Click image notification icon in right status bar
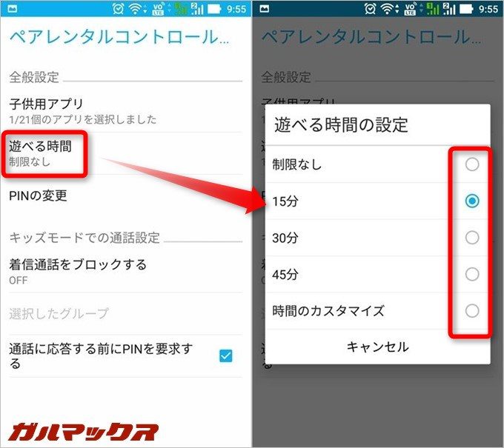 pyautogui.click(x=264, y=9)
